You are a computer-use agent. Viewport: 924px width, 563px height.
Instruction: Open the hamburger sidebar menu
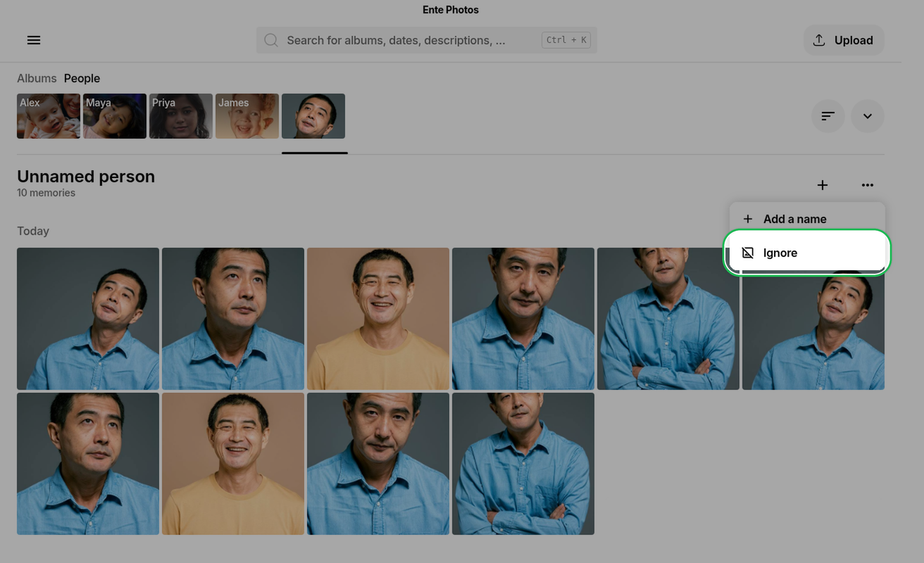coord(34,40)
